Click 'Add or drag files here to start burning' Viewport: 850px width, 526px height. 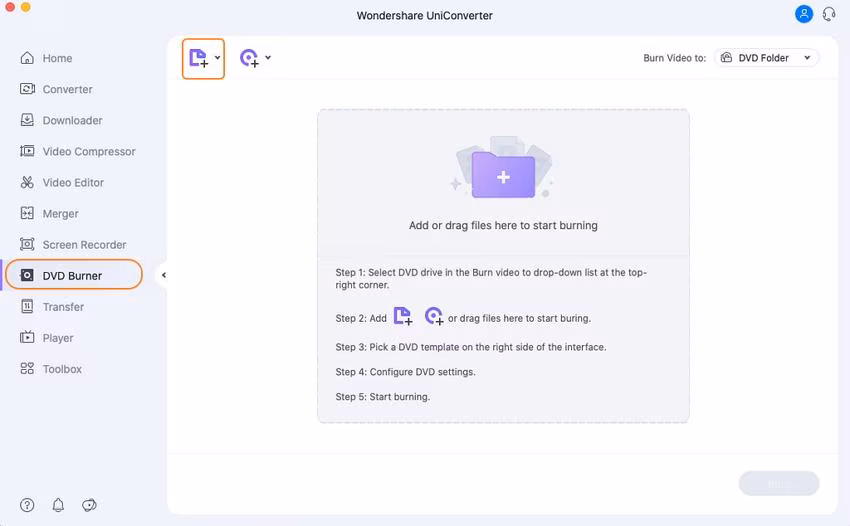(x=503, y=226)
